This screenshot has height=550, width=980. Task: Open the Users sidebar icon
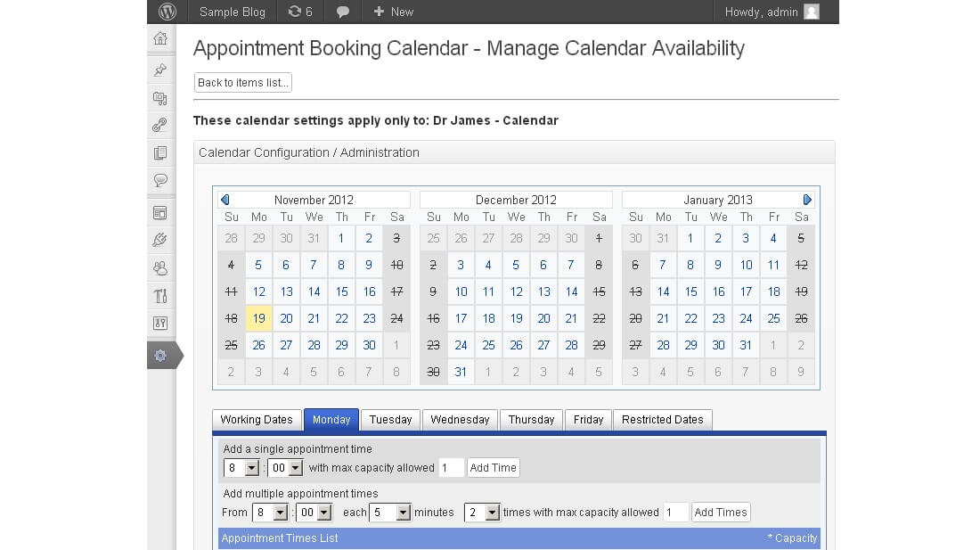pos(160,267)
